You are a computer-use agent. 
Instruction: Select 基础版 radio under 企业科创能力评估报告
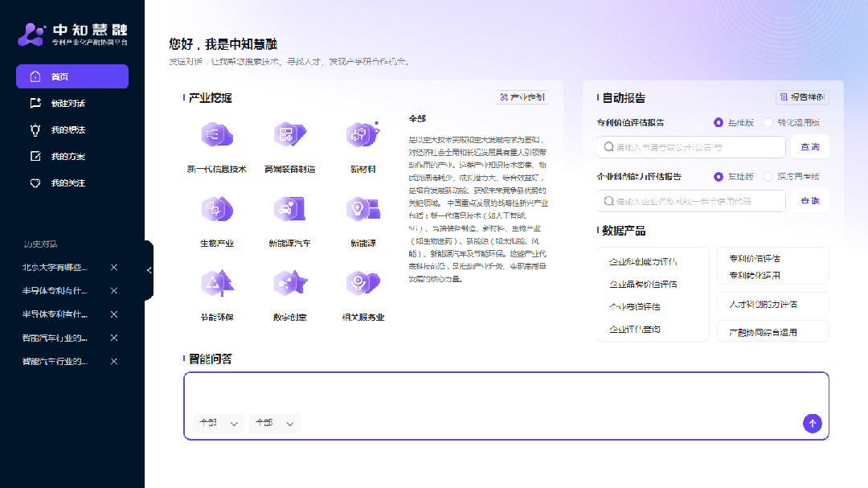coord(719,177)
